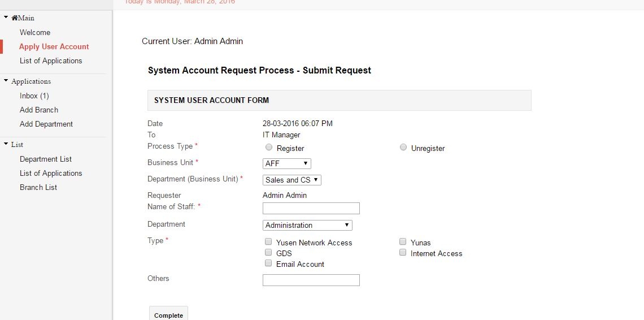
Task: Go to Add Department
Action: click(x=46, y=124)
